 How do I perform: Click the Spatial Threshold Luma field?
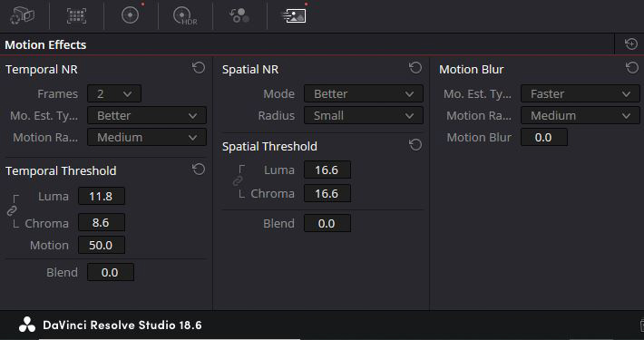coord(327,170)
